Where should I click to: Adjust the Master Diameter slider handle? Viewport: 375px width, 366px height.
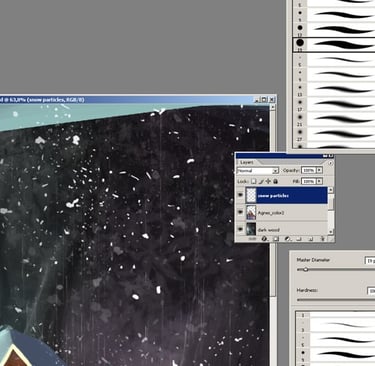pos(305,269)
